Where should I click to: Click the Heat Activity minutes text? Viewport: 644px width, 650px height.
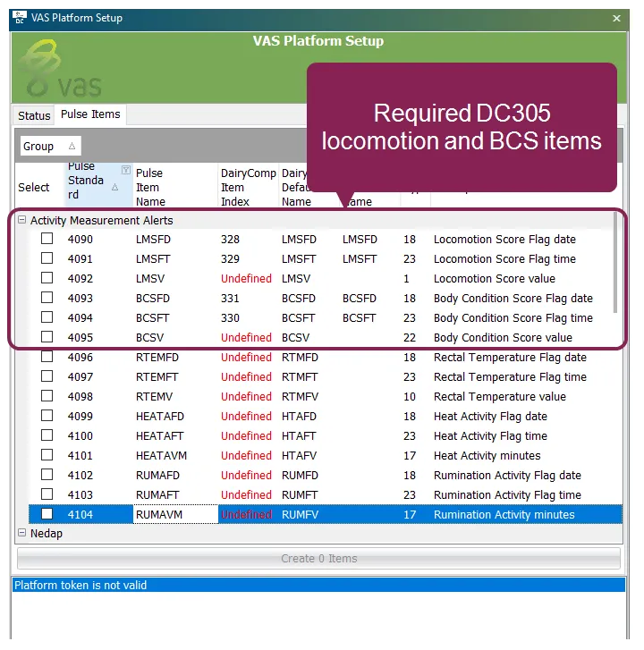[487, 456]
